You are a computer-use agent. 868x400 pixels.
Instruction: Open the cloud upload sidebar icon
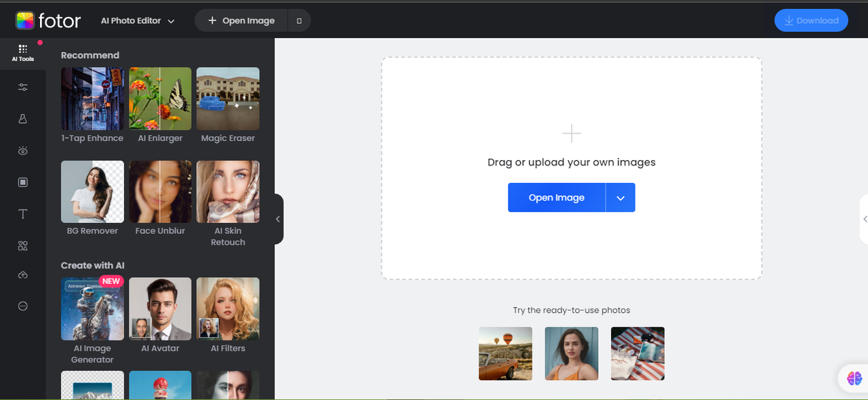coord(23,275)
